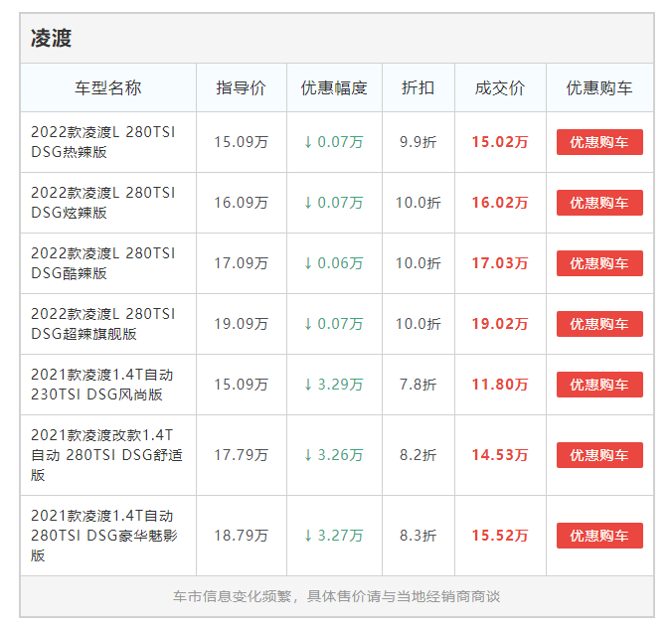Click 优惠购车 button for 超辣旗舰版 row
Viewport: 672px width, 630px height.
[x=599, y=324]
